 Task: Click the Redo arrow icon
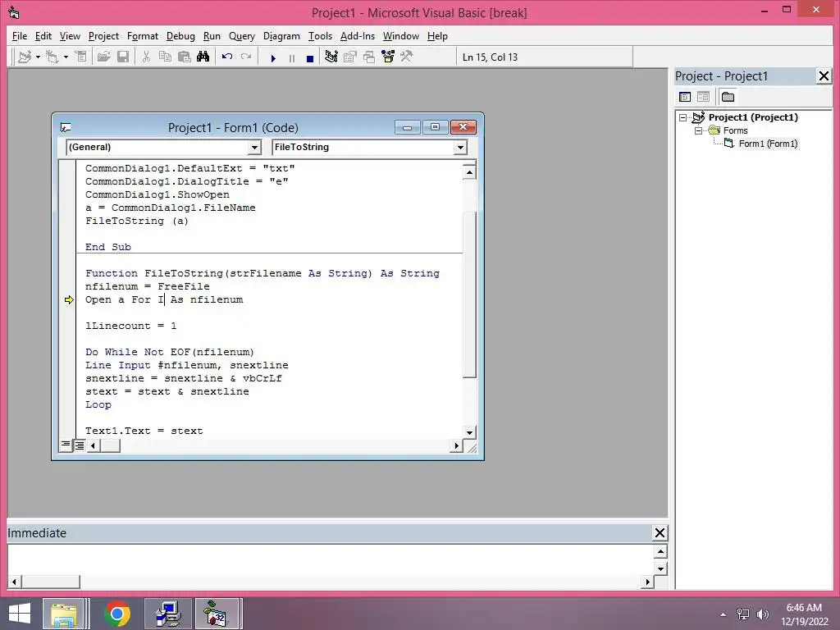(246, 57)
